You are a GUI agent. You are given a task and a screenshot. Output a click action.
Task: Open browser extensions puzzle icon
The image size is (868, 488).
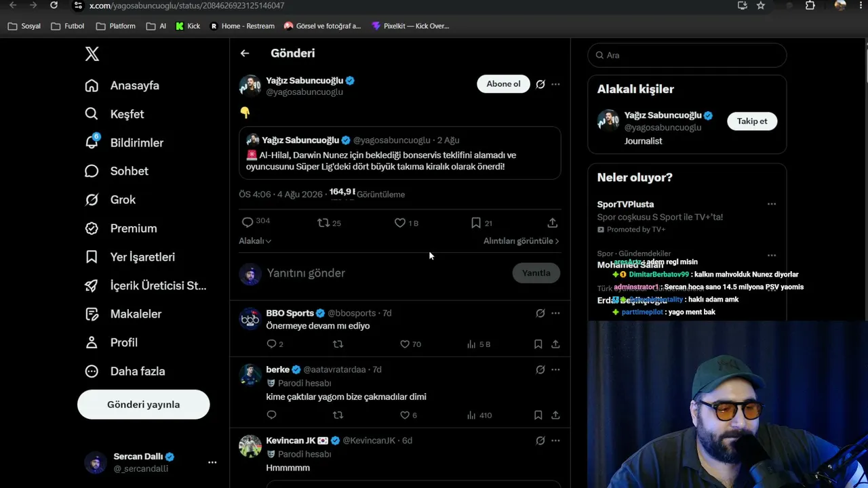(810, 5)
